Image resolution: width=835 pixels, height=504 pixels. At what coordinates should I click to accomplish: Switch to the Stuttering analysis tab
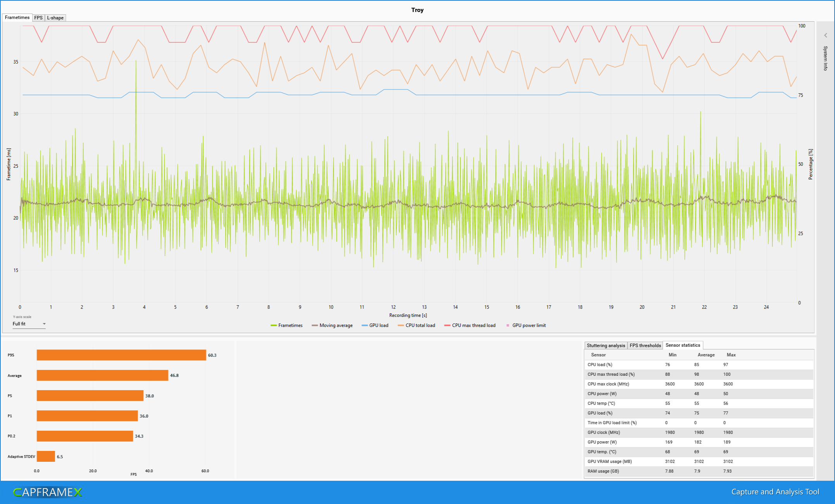606,345
